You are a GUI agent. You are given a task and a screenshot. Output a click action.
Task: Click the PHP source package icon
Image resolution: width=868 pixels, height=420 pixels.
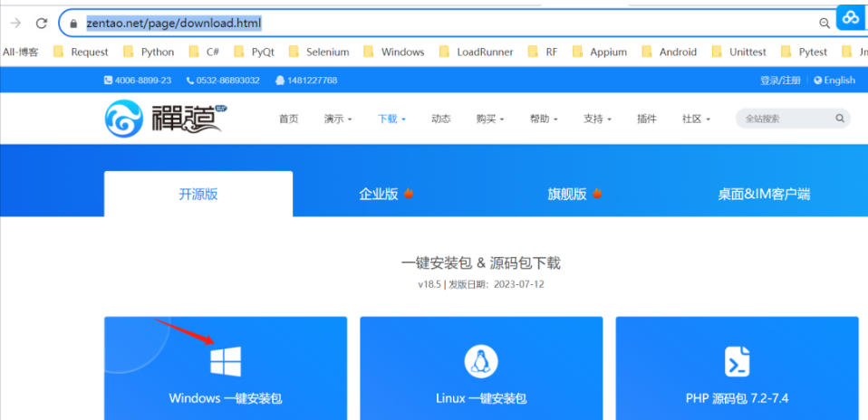(x=737, y=361)
